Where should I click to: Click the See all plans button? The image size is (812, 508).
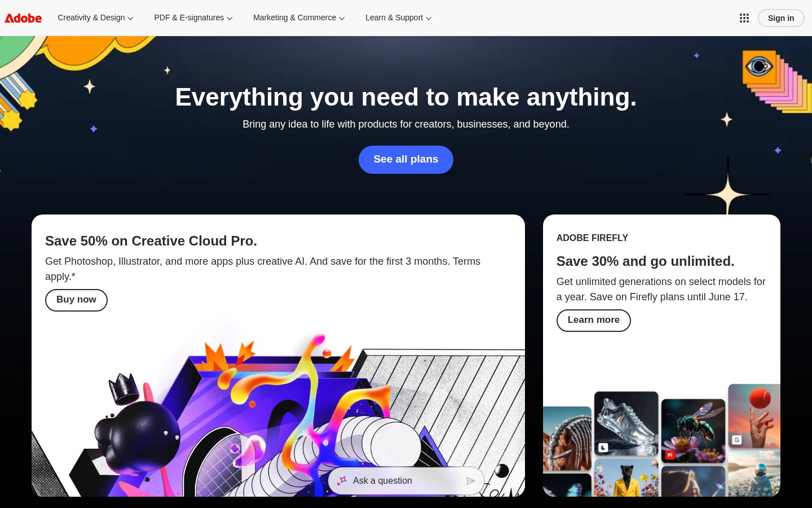click(x=406, y=160)
